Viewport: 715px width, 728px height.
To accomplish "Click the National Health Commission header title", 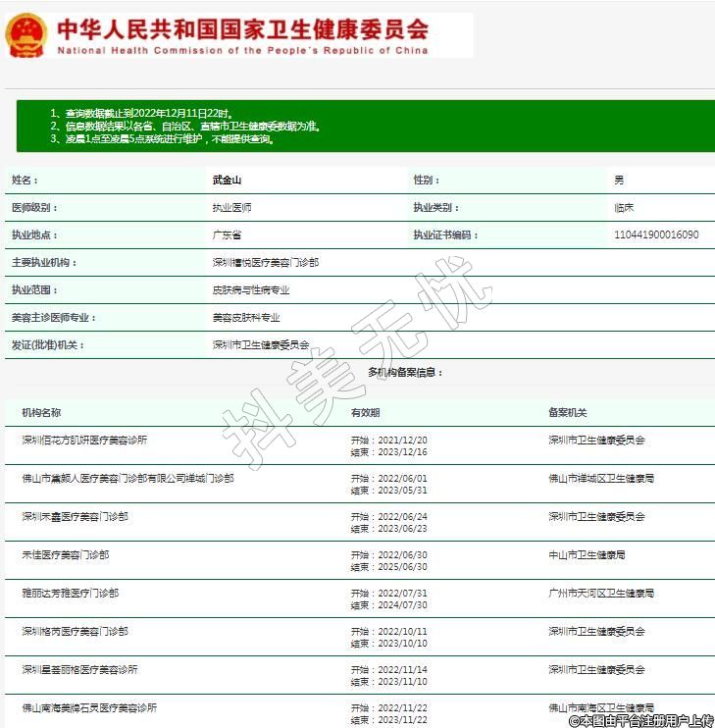I will pos(243,36).
